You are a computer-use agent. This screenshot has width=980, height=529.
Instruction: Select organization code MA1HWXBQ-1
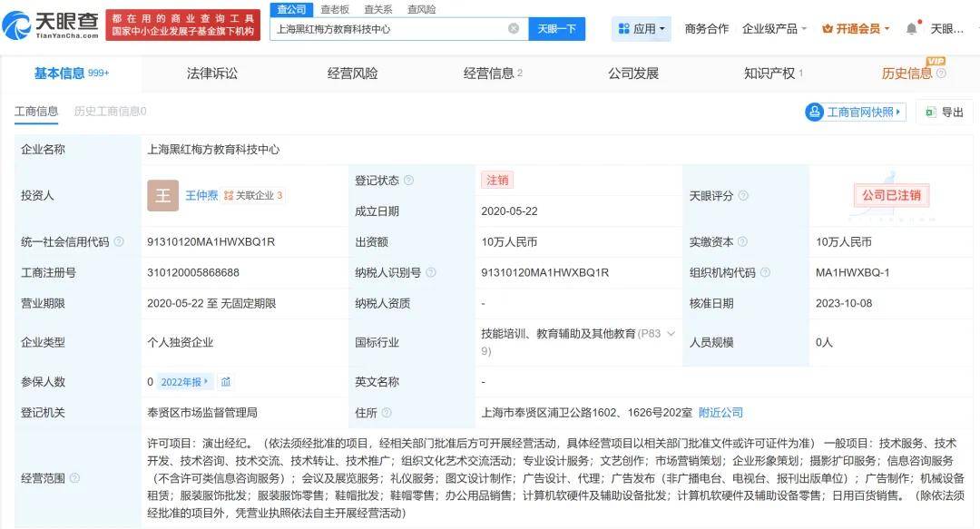(x=852, y=272)
